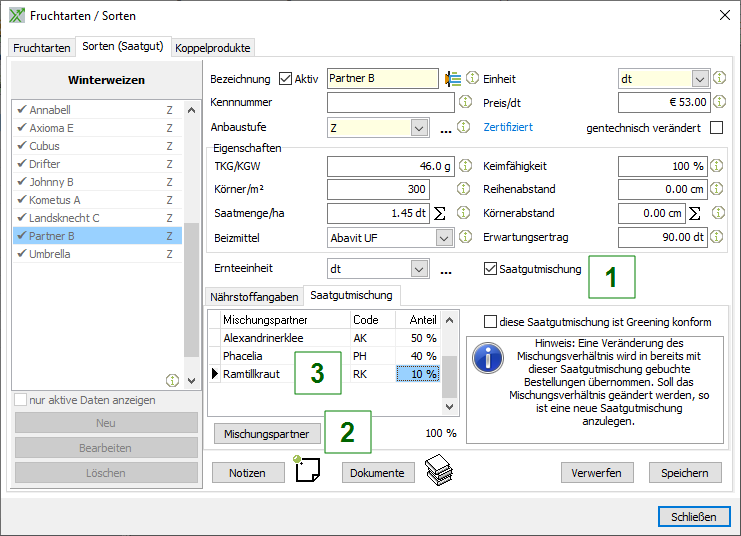
Task: Switch to the Koppelprodukte tab
Action: click(x=213, y=48)
